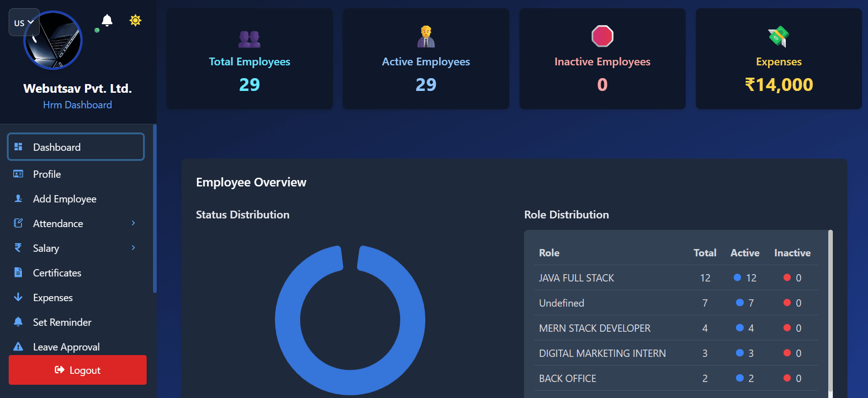Click the Certificates document icon

click(x=18, y=273)
